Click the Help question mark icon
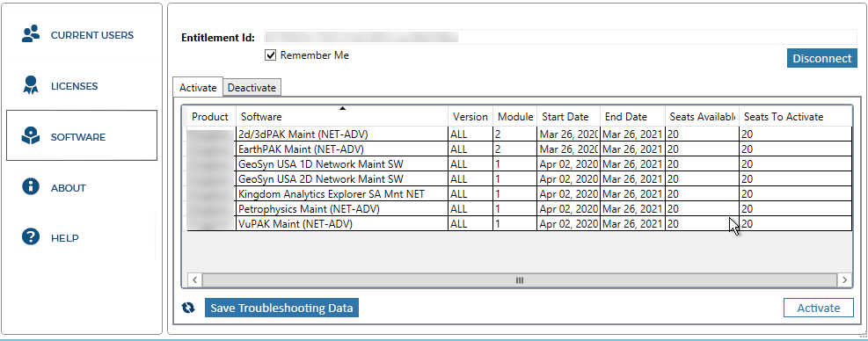This screenshot has height=341, width=868. tap(31, 237)
